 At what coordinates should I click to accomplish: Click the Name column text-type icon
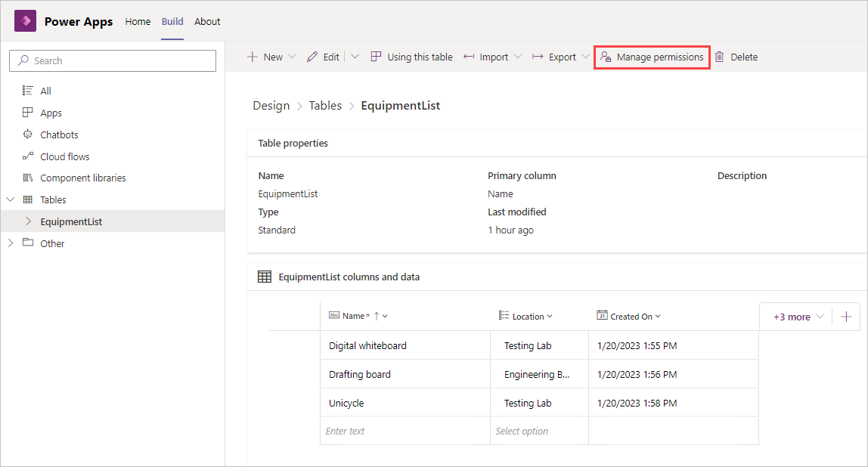tap(333, 315)
